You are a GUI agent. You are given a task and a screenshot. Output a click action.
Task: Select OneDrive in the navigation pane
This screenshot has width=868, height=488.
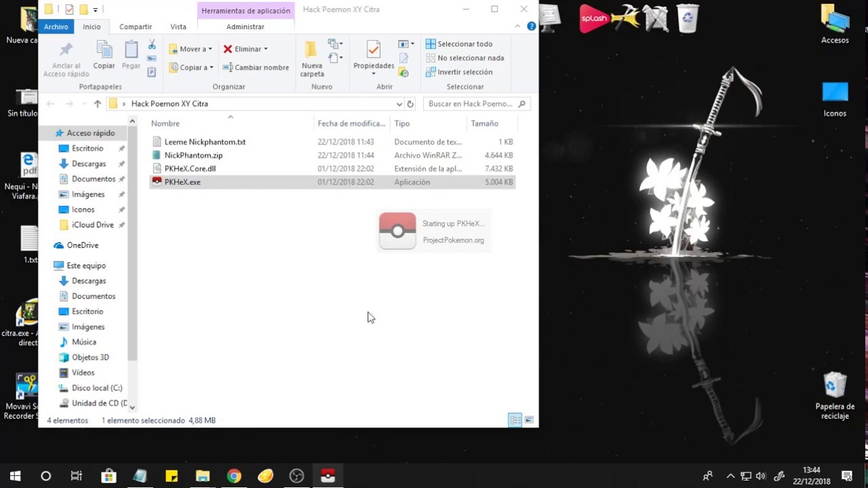point(82,245)
